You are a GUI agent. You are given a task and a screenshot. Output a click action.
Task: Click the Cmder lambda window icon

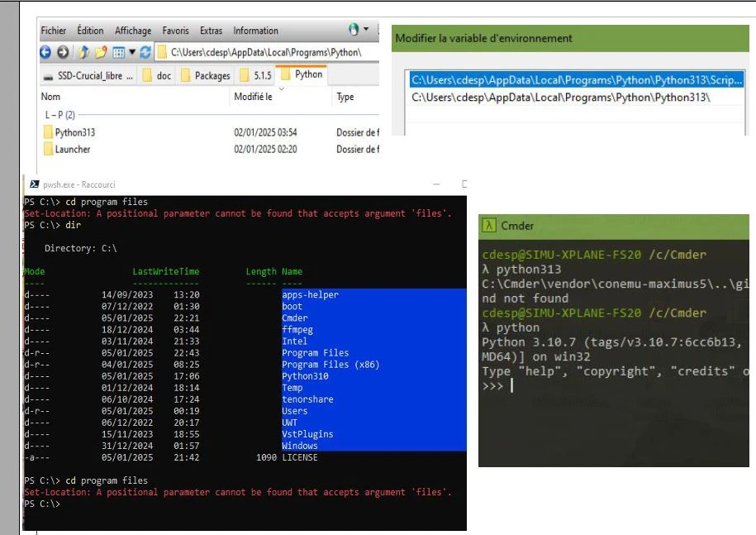coord(489,226)
